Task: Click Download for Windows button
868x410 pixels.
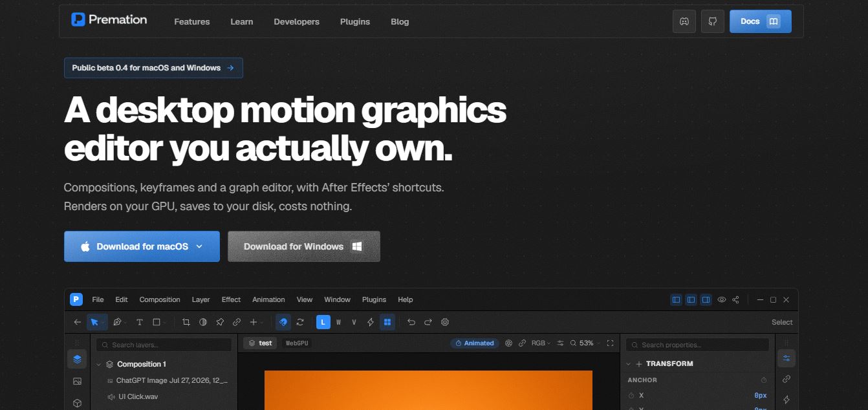Action: [304, 246]
